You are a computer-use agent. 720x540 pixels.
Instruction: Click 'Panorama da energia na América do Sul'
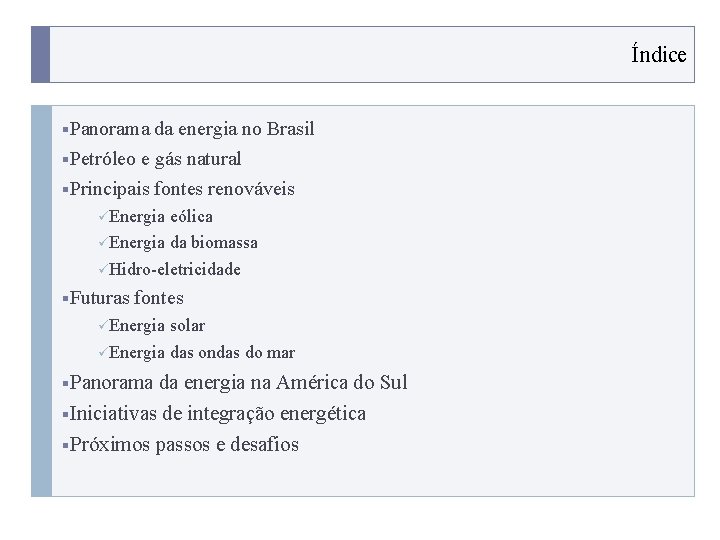(238, 382)
